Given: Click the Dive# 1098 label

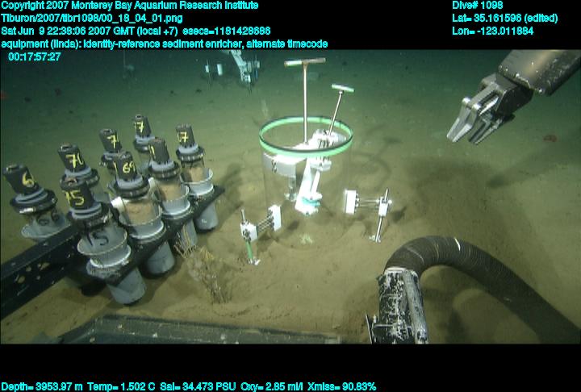Looking at the screenshot, I should tap(478, 5).
